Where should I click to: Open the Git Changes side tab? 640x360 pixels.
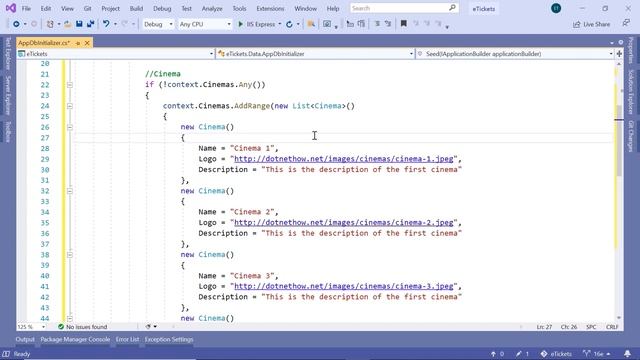tap(631, 136)
